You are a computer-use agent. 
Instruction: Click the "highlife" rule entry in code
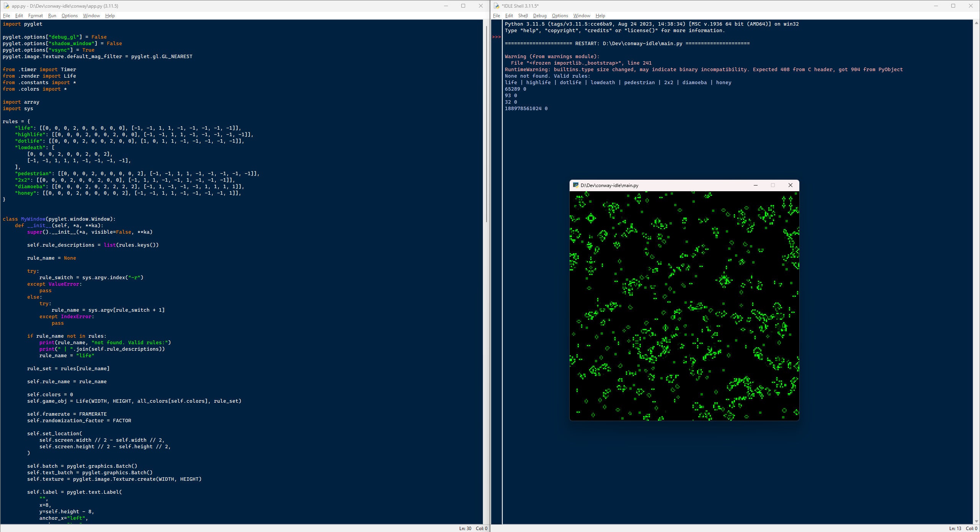coord(134,134)
